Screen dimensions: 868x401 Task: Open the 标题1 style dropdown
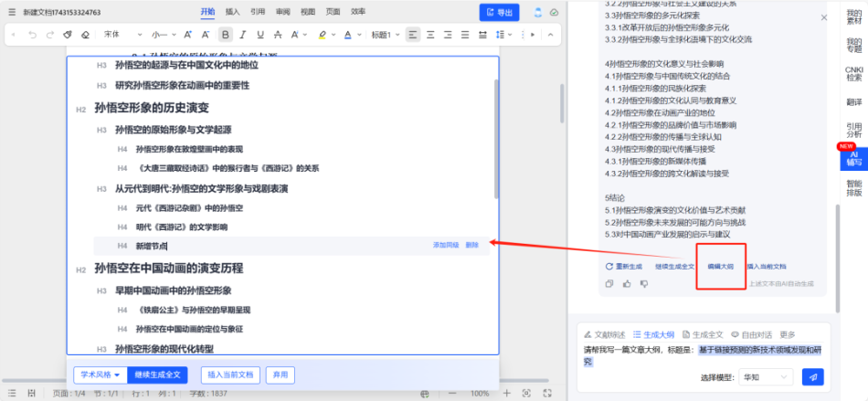coord(385,35)
